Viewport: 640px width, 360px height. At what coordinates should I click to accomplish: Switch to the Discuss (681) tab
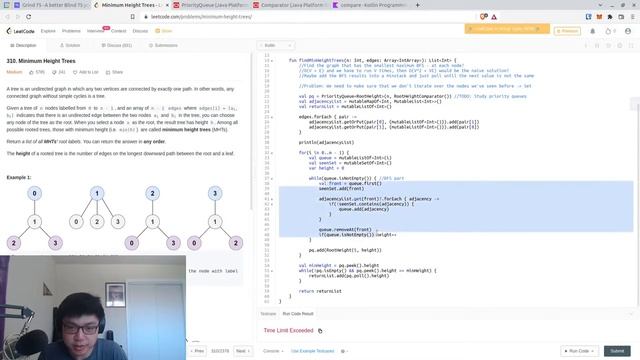click(x=117, y=45)
